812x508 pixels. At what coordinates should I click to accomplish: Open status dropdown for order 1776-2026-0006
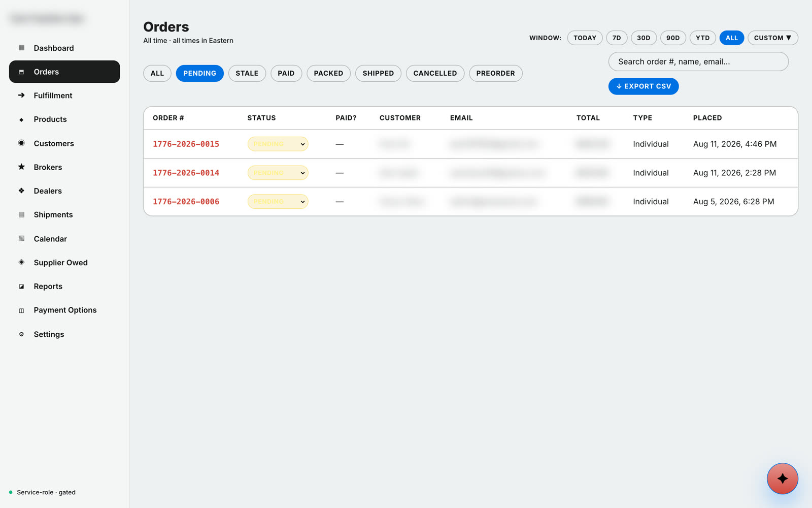(278, 202)
